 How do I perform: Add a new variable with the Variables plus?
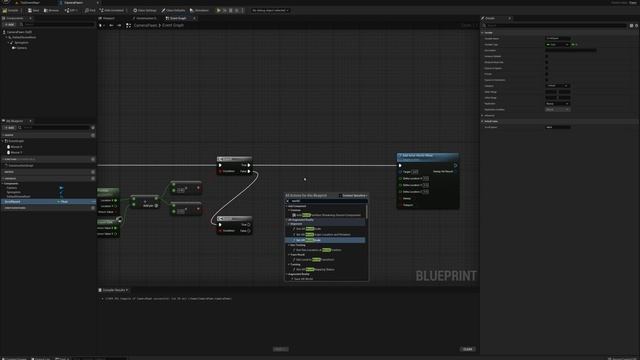(x=93, y=178)
